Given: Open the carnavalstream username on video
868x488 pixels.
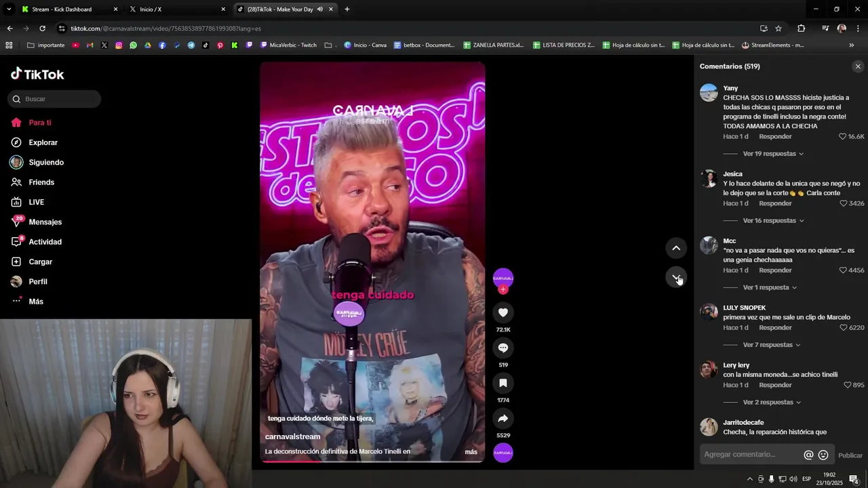Looking at the screenshot, I should pyautogui.click(x=292, y=436).
